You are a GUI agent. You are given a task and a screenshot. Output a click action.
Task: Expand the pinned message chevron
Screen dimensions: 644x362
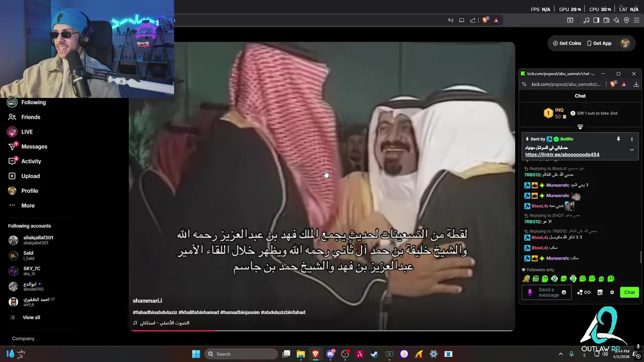pyautogui.click(x=632, y=149)
